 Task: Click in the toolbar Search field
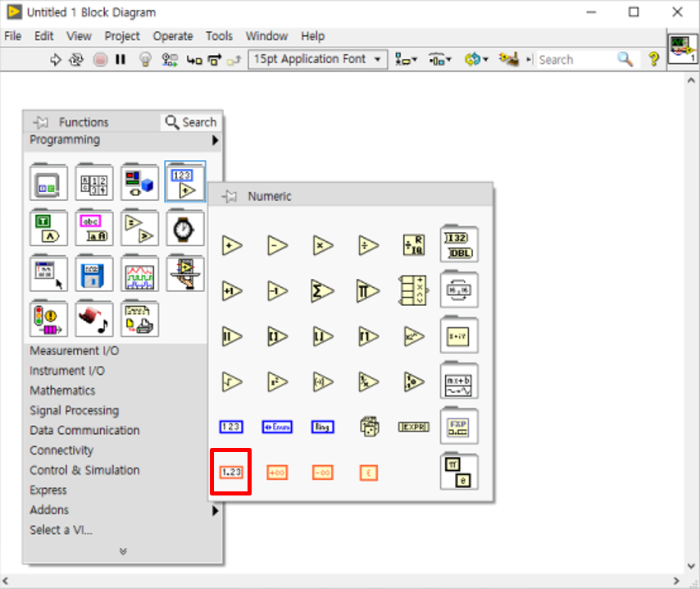click(576, 59)
